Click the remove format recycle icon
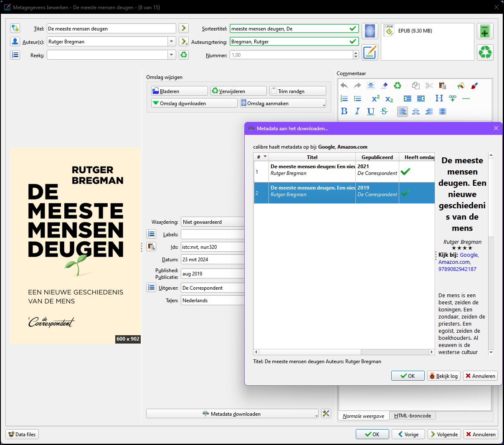This screenshot has height=445, width=504. [x=485, y=52]
